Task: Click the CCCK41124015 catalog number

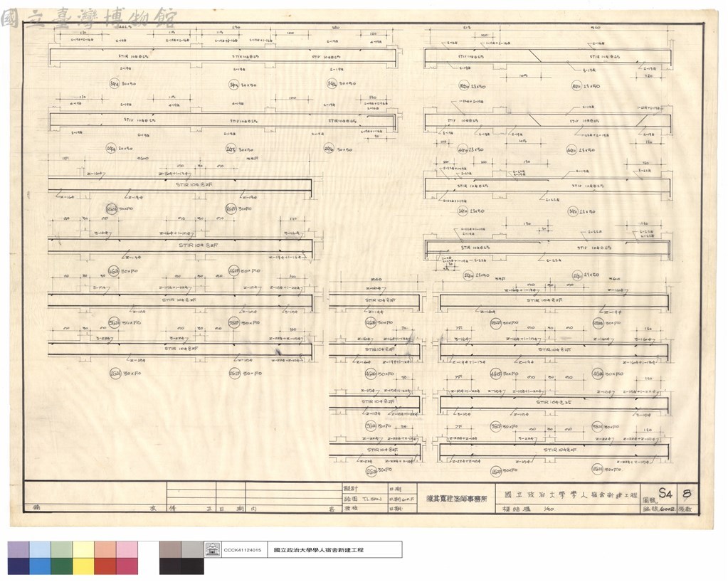Action: pyautogui.click(x=243, y=550)
